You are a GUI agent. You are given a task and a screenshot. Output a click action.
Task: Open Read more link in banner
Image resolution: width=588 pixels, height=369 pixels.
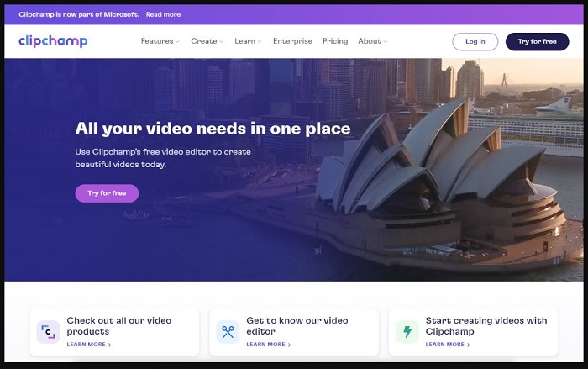click(x=163, y=14)
